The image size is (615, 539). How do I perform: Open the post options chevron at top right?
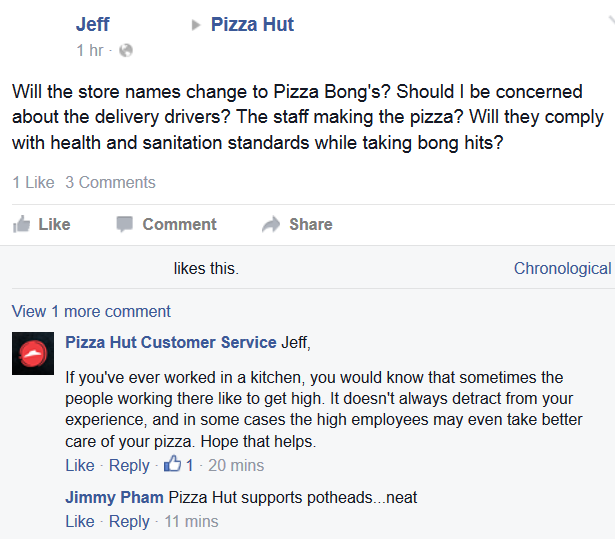[x=611, y=20]
